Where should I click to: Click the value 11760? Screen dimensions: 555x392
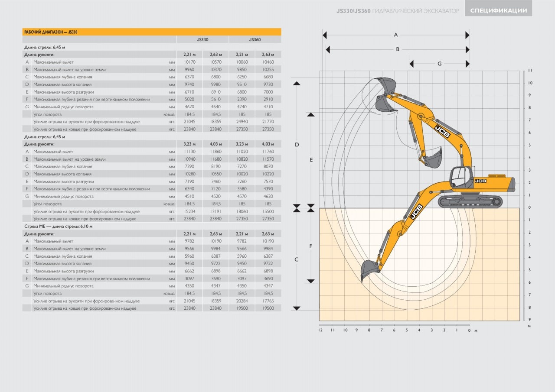268,152
